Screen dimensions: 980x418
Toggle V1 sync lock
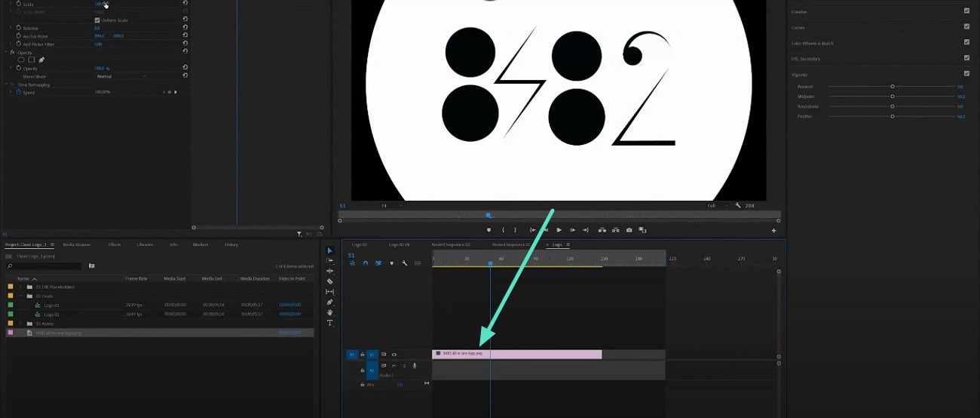pyautogui.click(x=384, y=354)
